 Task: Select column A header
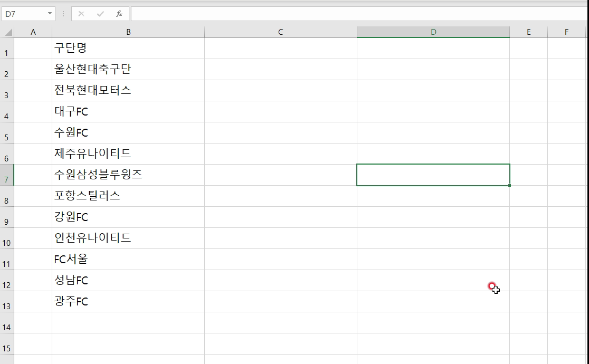click(x=33, y=32)
